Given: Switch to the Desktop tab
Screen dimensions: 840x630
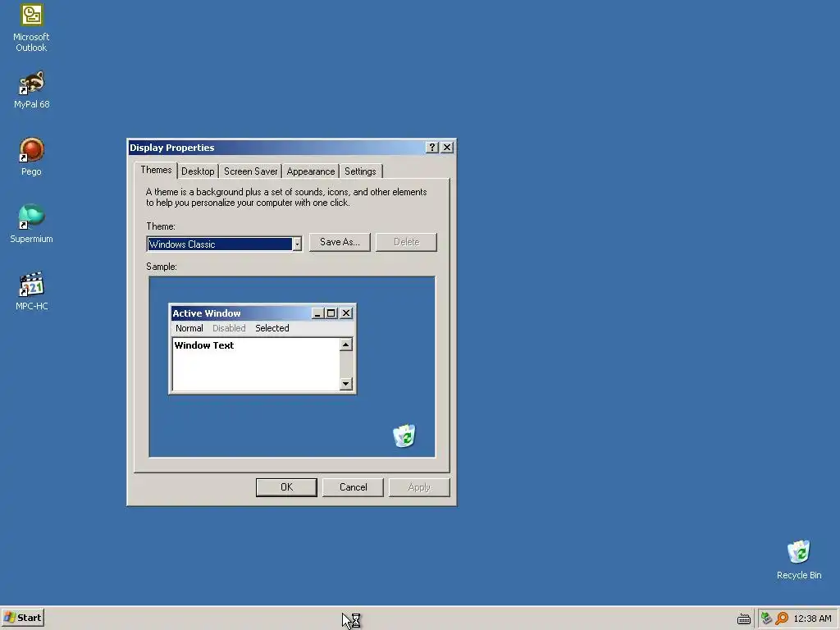Looking at the screenshot, I should 198,171.
